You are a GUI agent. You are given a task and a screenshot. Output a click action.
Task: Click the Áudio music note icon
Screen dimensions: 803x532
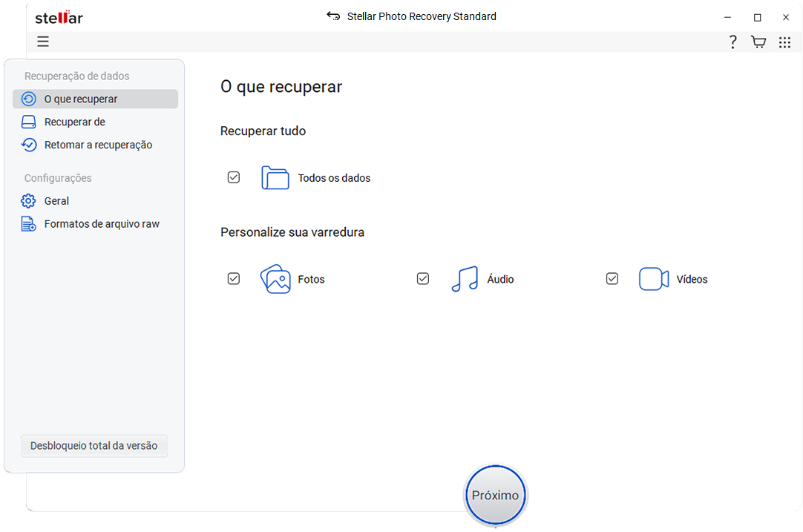(465, 279)
